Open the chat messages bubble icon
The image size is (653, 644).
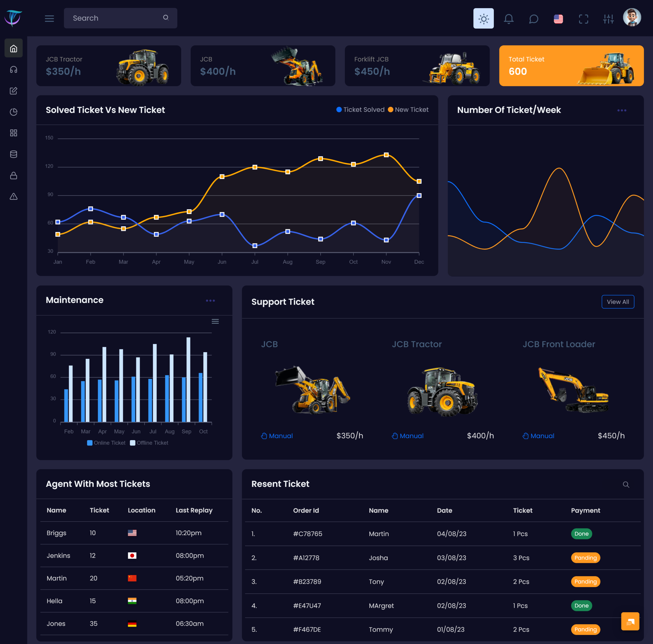click(533, 19)
